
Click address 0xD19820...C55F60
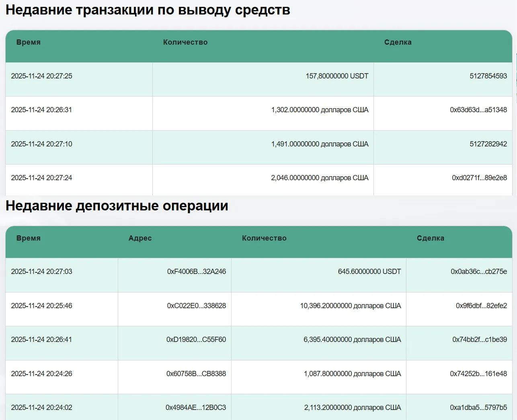[x=196, y=340]
